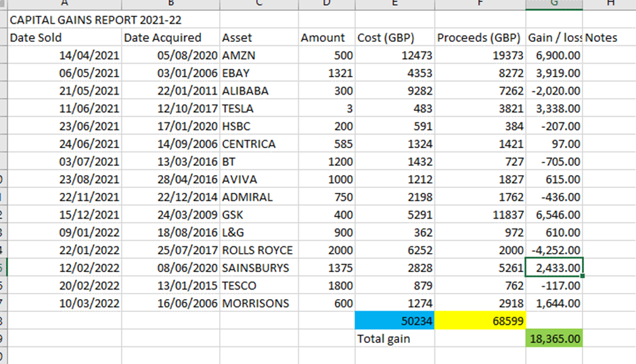Click green total cell 18,365.00

tap(554, 338)
